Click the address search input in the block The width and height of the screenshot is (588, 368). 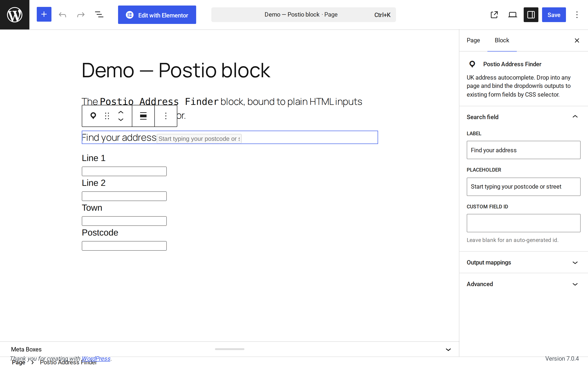(x=199, y=139)
